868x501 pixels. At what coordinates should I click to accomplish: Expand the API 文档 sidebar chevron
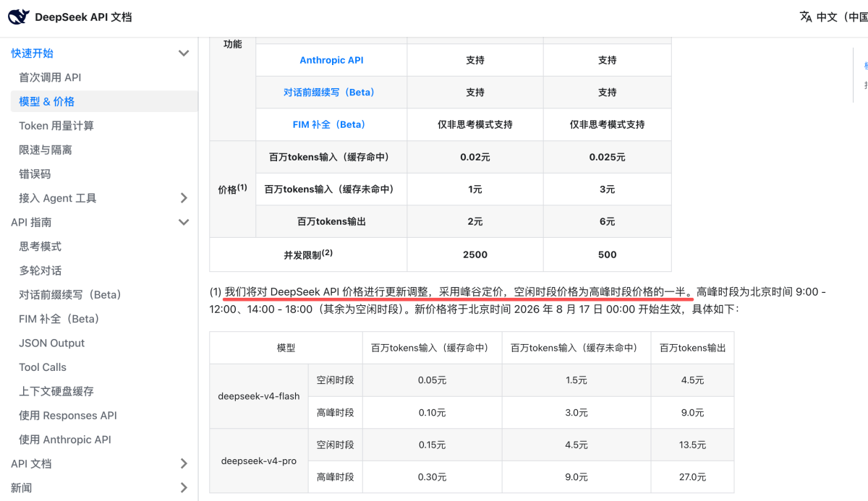pos(184,463)
